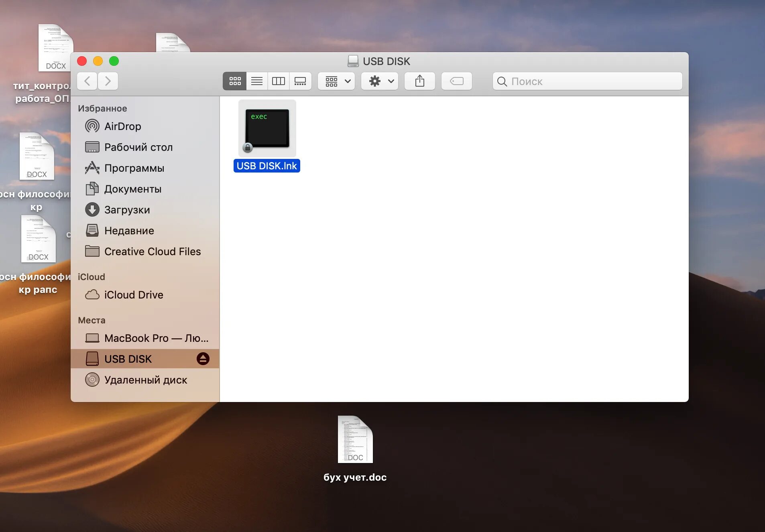765x532 pixels.
Task: Open Программы in the sidebar
Action: [x=145, y=168]
